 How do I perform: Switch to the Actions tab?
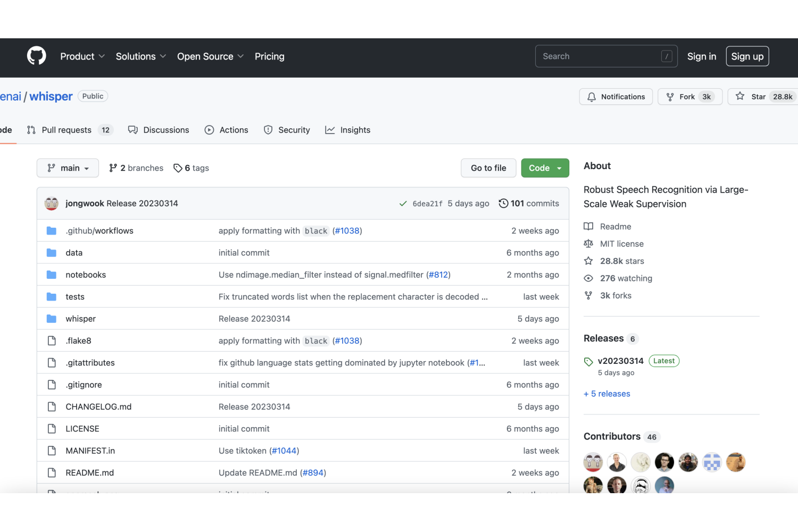point(227,130)
